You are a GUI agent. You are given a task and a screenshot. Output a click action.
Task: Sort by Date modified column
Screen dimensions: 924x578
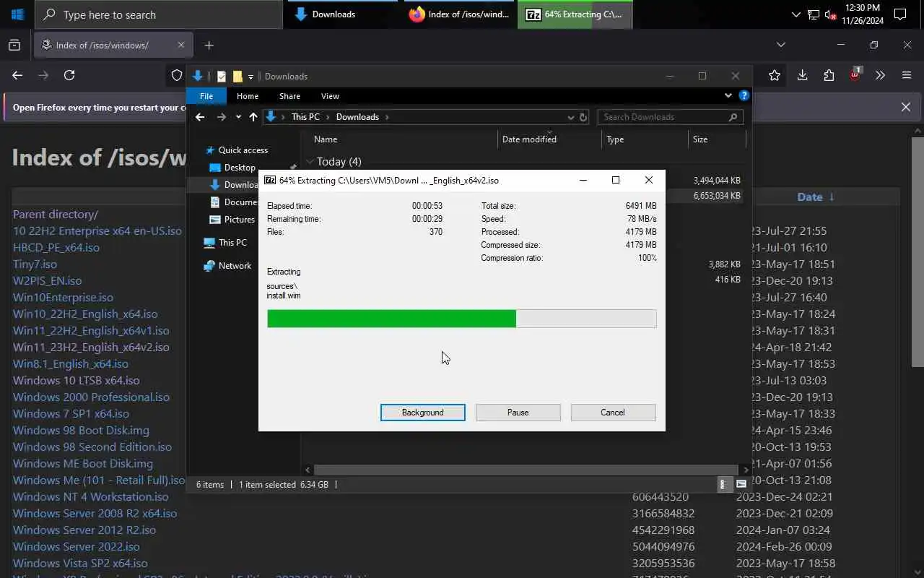tap(549, 139)
